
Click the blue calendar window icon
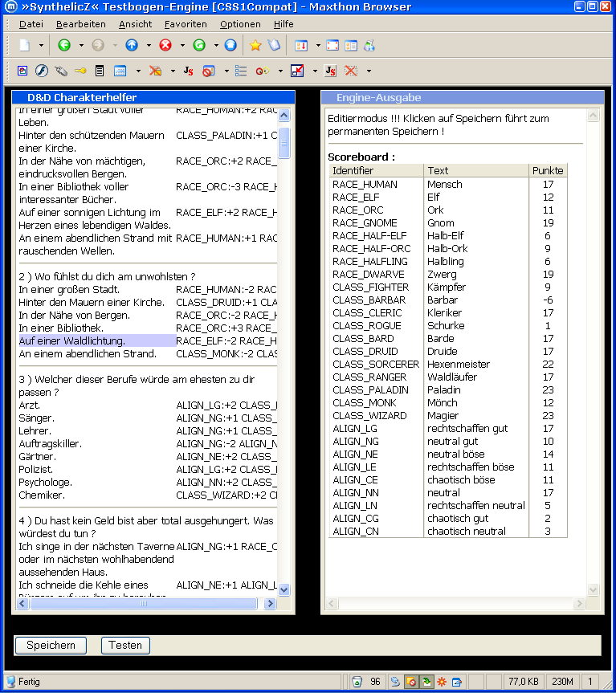click(120, 71)
